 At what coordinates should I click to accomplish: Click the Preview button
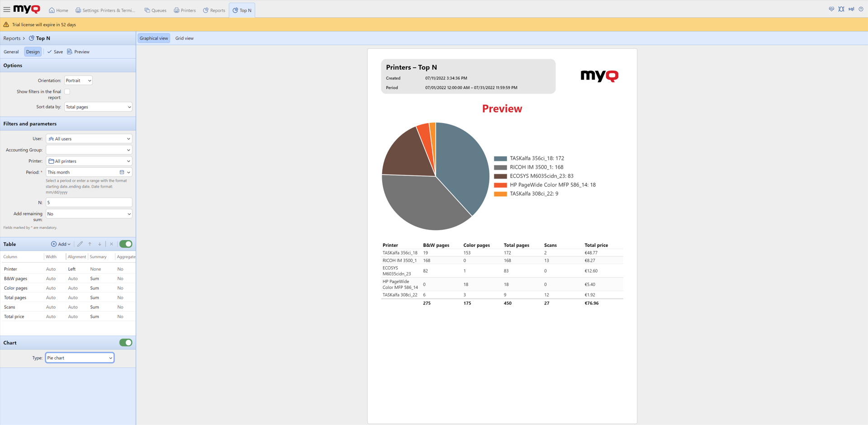pyautogui.click(x=78, y=52)
